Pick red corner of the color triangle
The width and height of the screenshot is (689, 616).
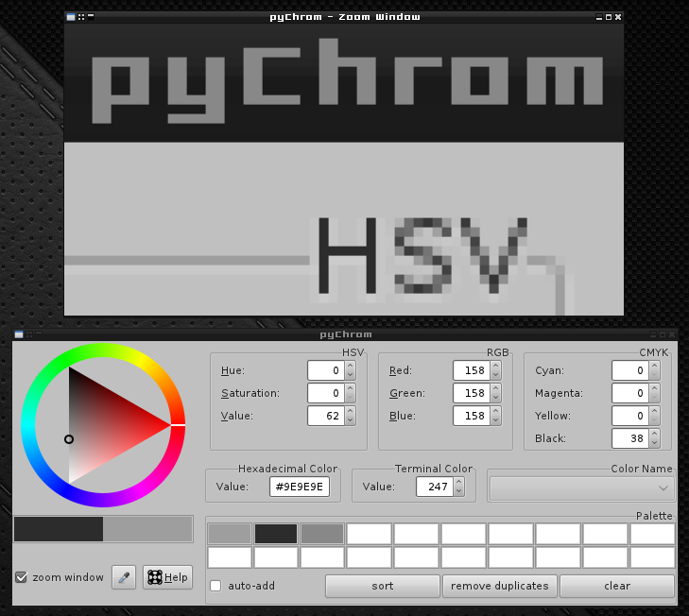tap(166, 426)
